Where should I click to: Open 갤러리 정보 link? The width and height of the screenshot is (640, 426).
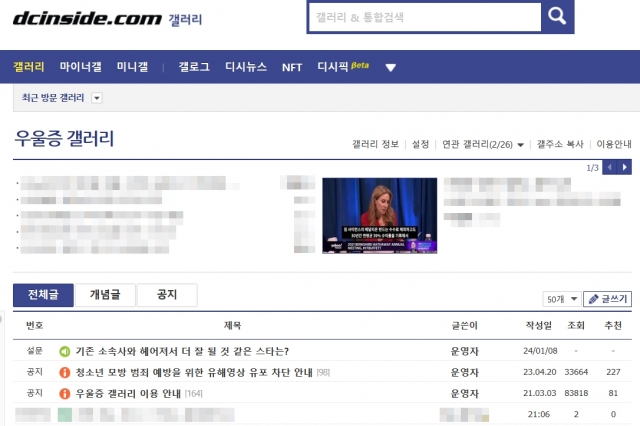375,144
